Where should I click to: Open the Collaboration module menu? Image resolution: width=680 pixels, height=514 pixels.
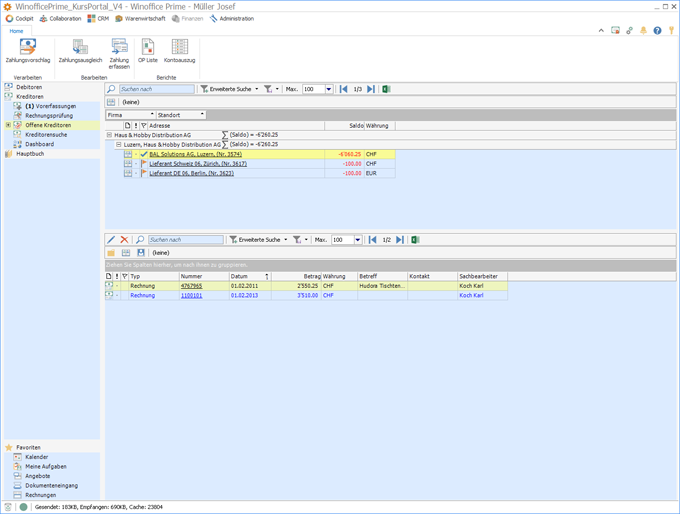[x=61, y=19]
